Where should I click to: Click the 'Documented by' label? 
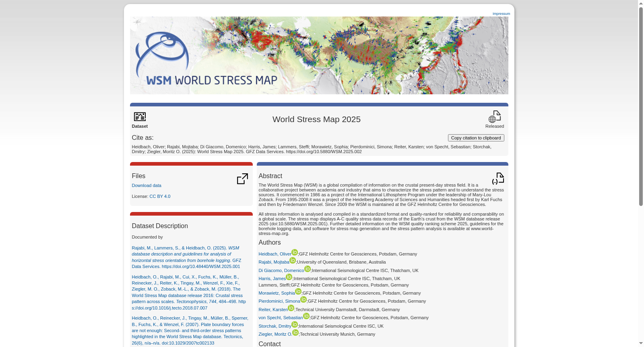click(147, 237)
